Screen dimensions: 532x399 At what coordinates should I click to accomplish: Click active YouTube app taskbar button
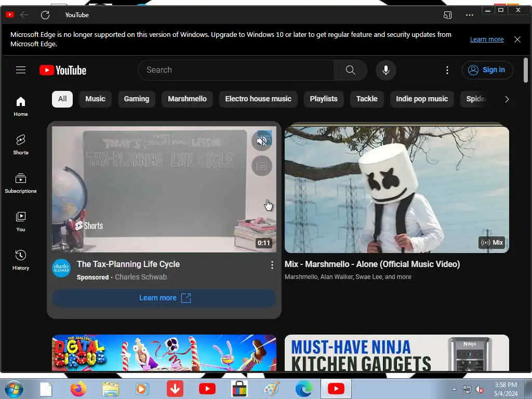[x=336, y=389]
